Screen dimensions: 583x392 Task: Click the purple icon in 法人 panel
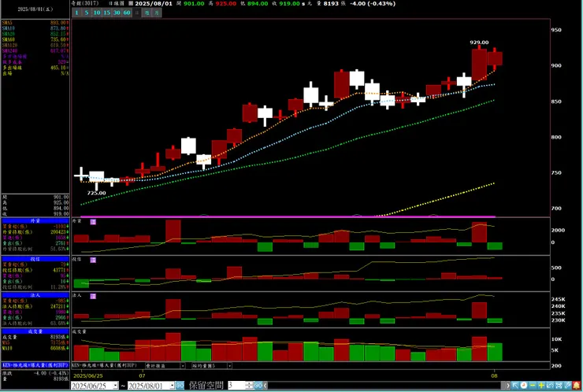[93, 296]
